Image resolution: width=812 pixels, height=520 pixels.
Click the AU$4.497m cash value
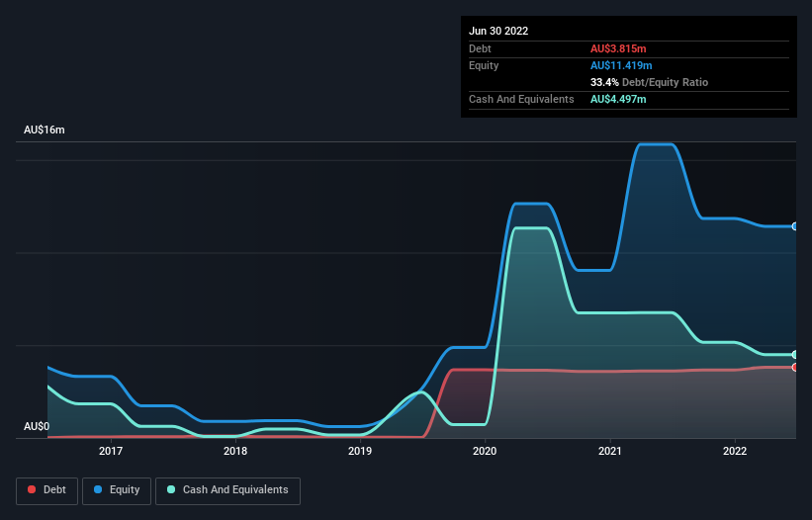pyautogui.click(x=618, y=99)
